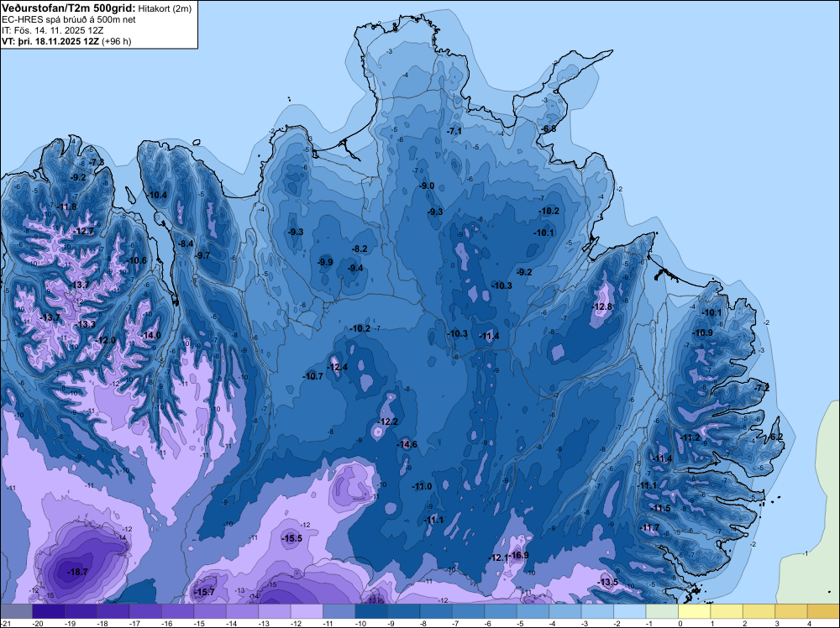This screenshot has height=628, width=840.
Task: Select the lavender legend swatch between -12 and -11
Action: (307, 611)
